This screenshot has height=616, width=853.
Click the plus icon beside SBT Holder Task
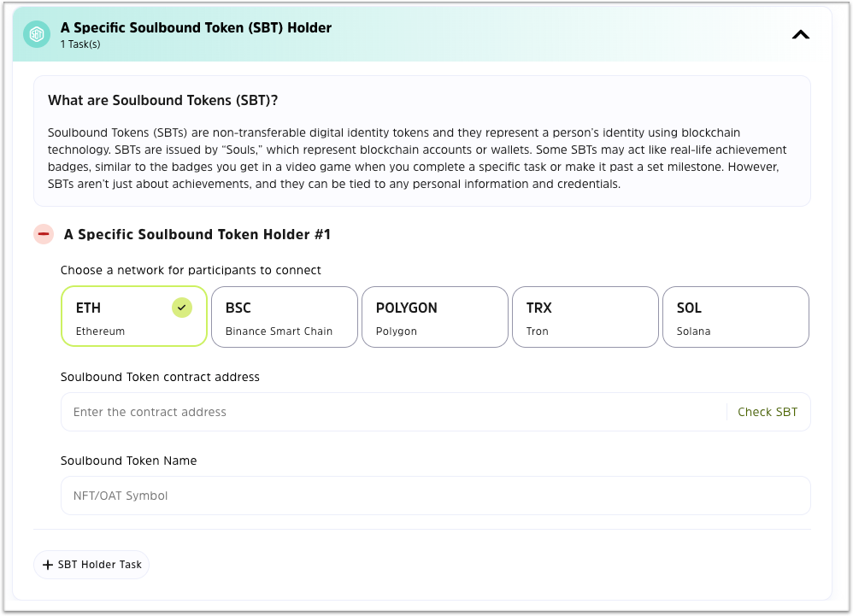pos(48,565)
